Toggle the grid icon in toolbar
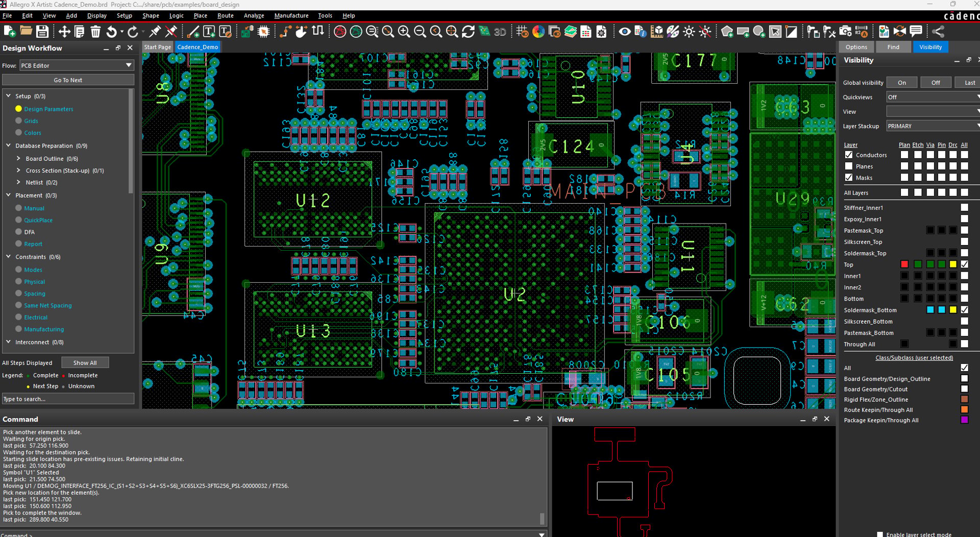 (x=522, y=32)
